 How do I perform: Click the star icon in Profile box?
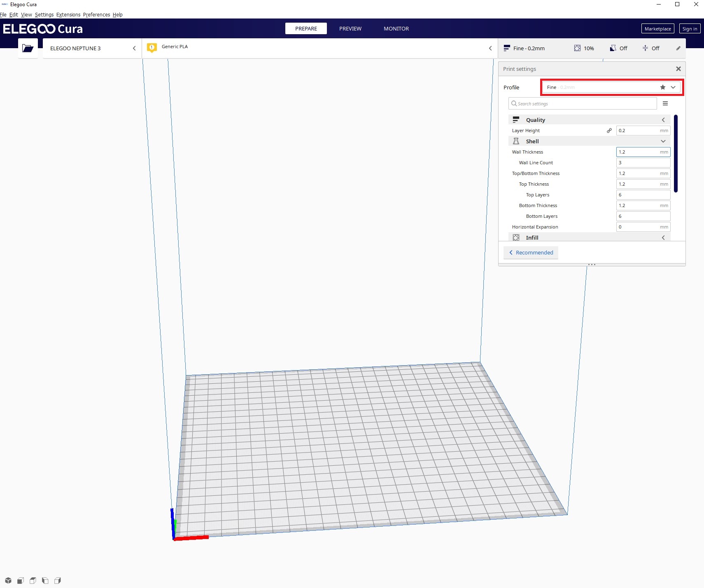click(663, 87)
